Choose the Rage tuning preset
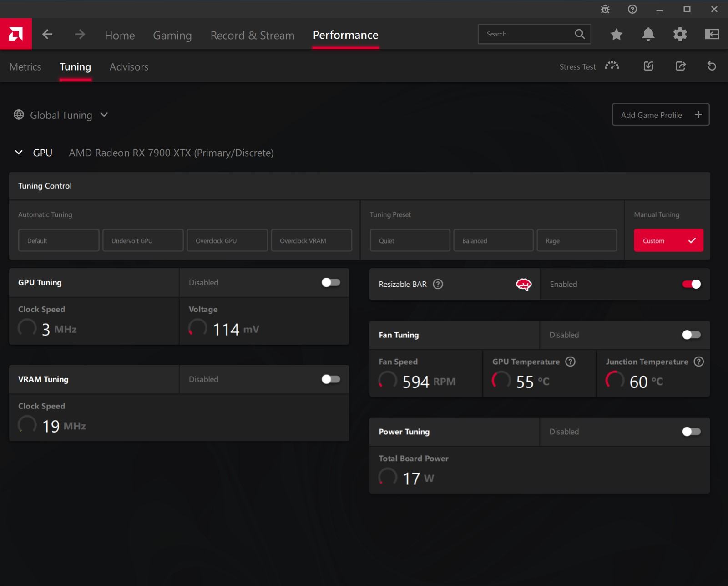Image resolution: width=728 pixels, height=586 pixels. pyautogui.click(x=577, y=240)
